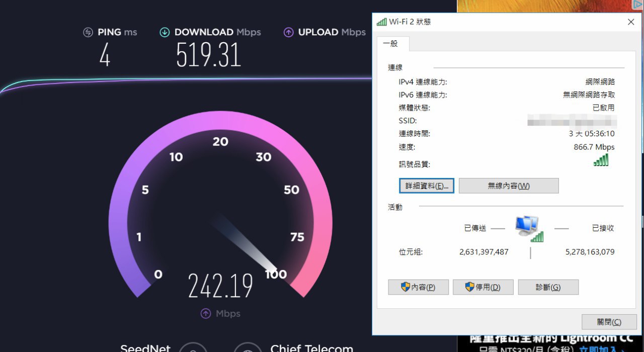Open 詳細資料(E) details button
Image resolution: width=644 pixels, height=352 pixels.
coord(427,186)
